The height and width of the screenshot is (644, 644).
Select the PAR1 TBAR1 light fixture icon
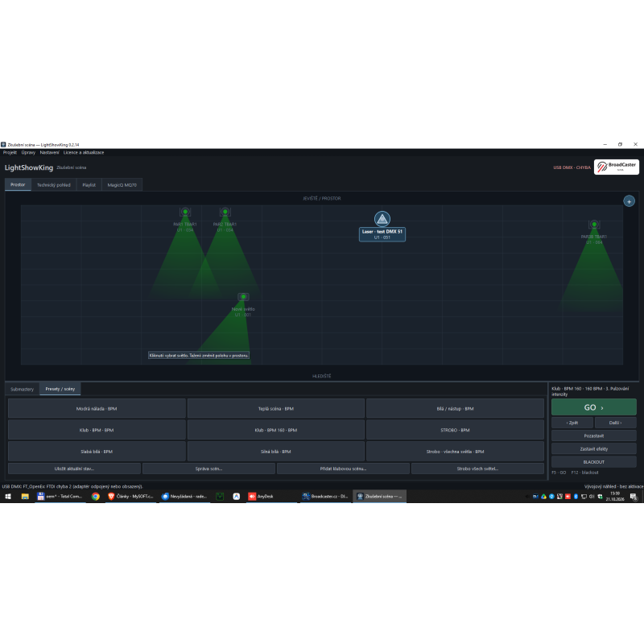185,212
